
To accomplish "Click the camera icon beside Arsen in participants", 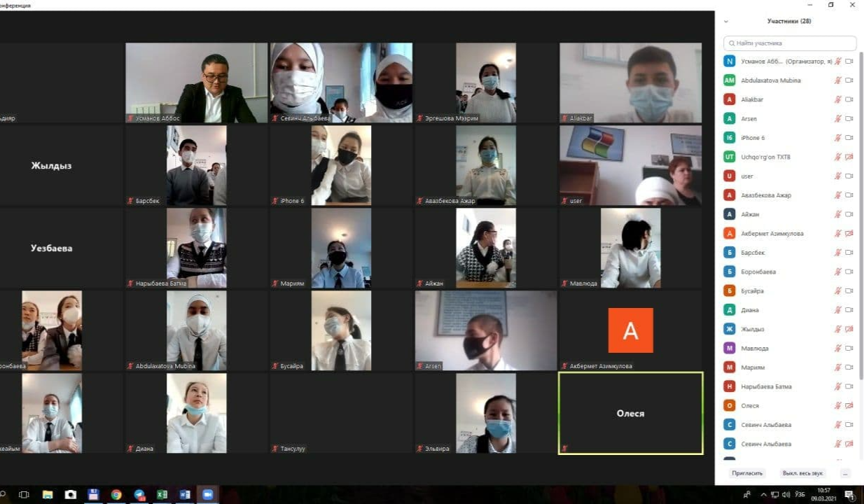I will click(849, 119).
